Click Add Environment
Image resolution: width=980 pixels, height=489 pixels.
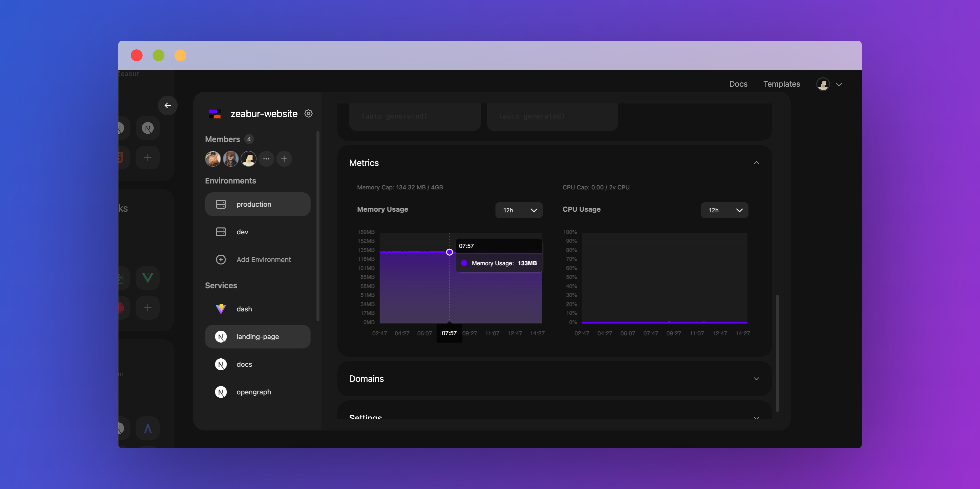coord(263,259)
